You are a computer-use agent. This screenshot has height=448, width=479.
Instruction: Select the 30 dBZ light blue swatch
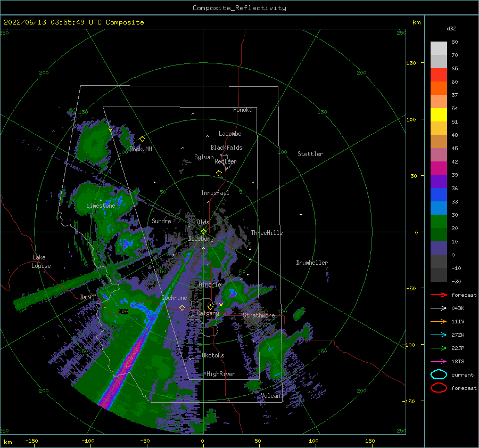click(x=439, y=208)
